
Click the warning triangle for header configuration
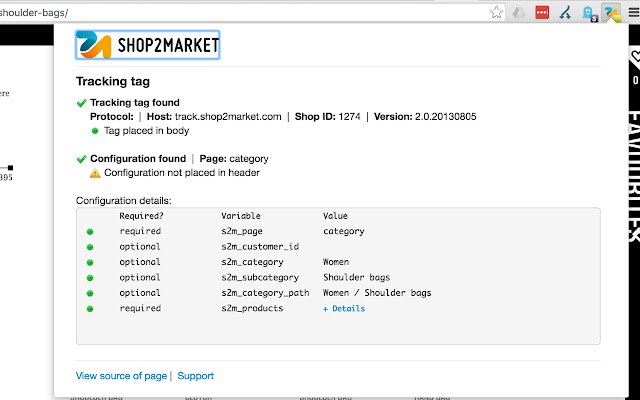[x=95, y=173]
